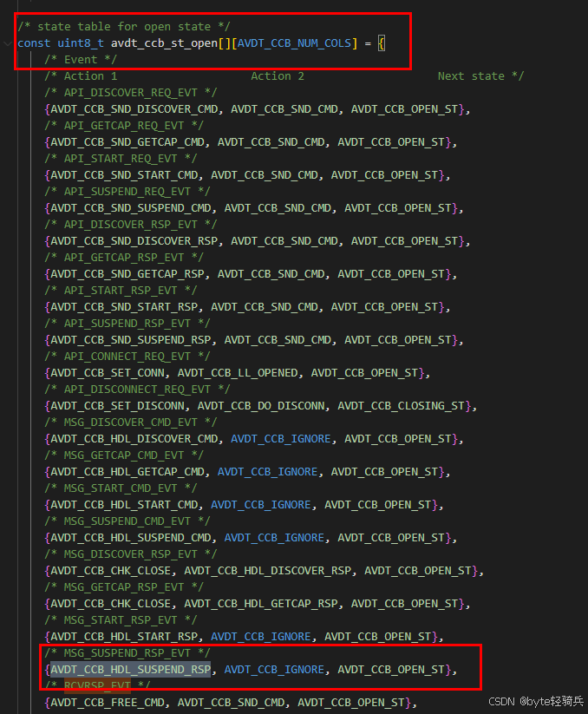Click the API_SUSPEND_REQ_EVT comment

tap(127, 192)
